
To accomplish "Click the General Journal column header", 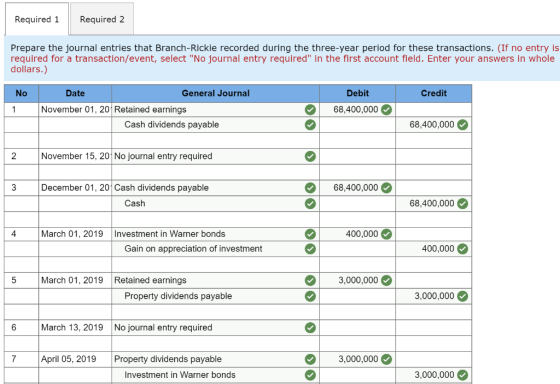I will point(215,94).
